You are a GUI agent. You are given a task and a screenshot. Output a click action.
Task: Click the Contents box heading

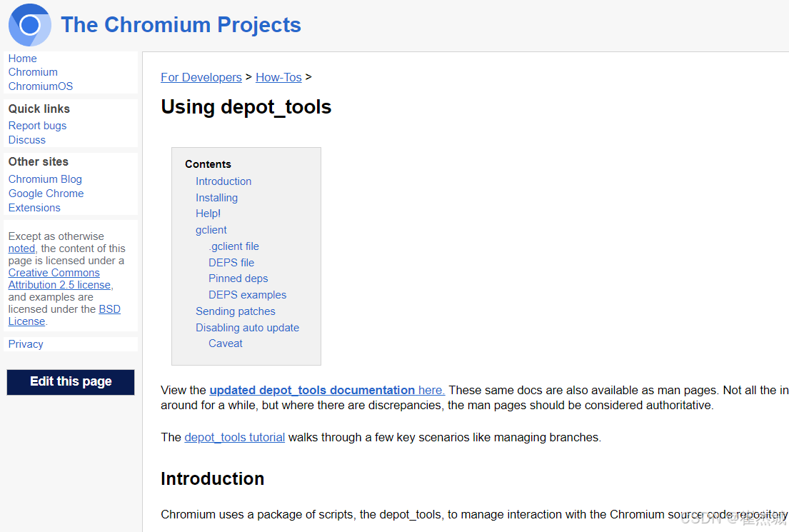coord(208,164)
